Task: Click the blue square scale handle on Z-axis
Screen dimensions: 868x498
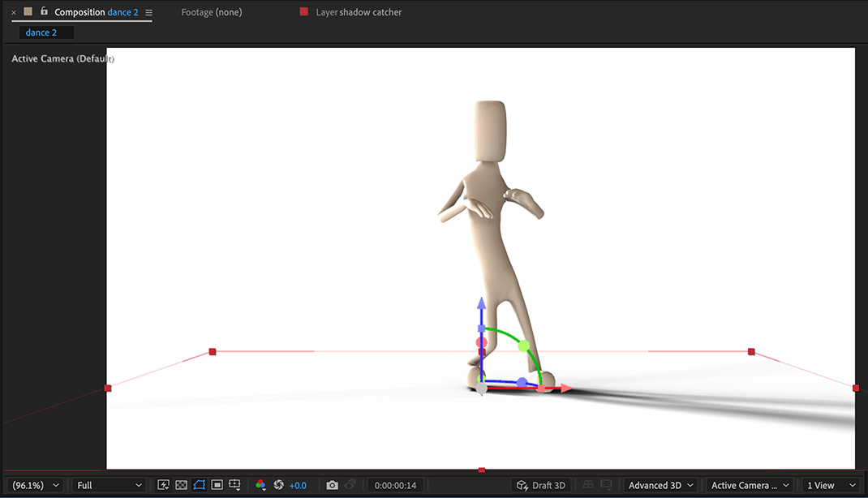Action: tap(482, 328)
